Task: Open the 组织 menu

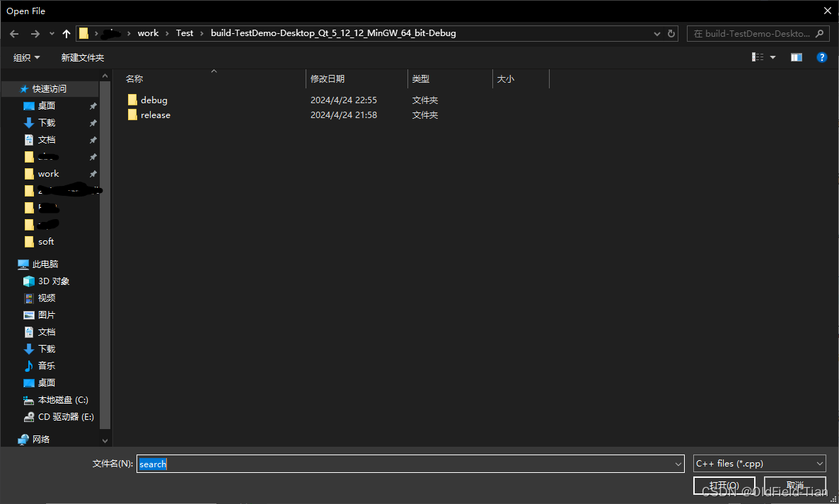Action: point(26,58)
